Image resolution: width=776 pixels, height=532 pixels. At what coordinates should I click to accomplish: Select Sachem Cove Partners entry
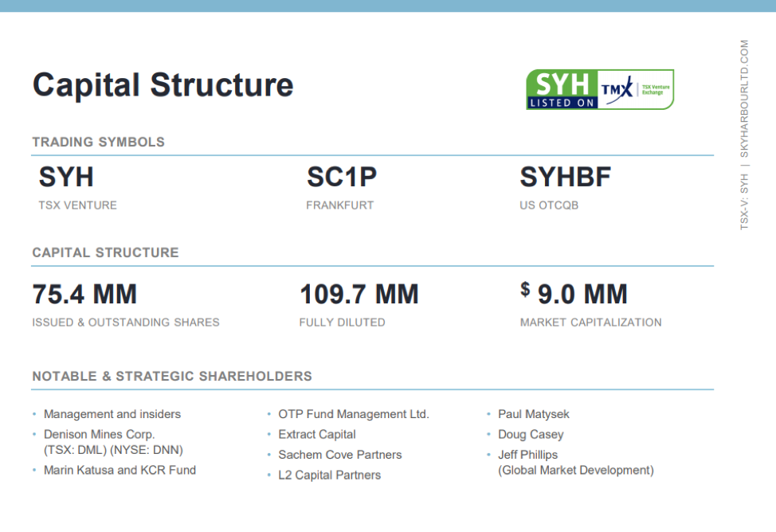click(x=340, y=455)
